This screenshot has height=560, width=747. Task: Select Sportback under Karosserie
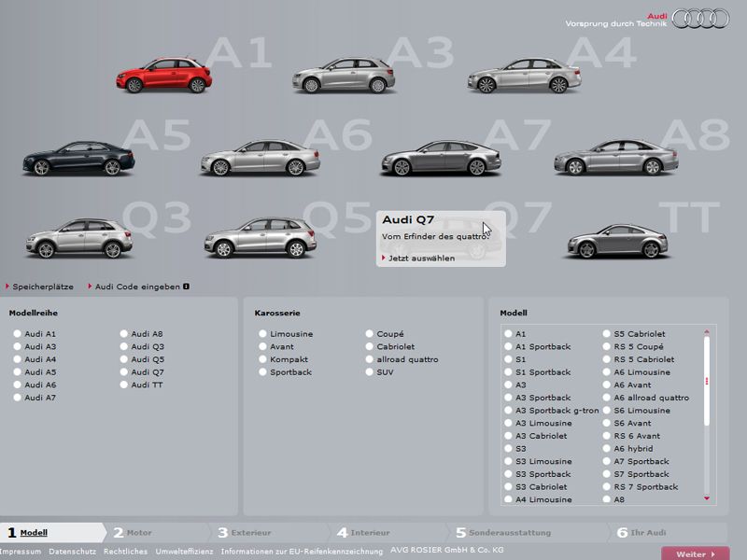point(262,371)
